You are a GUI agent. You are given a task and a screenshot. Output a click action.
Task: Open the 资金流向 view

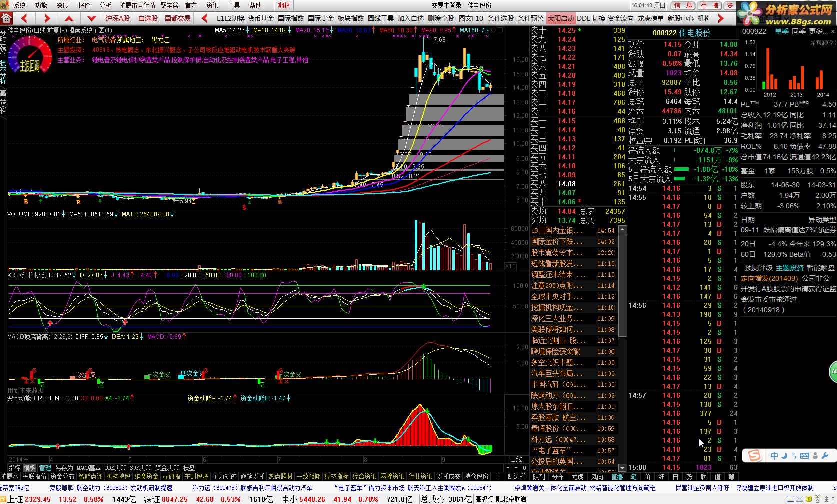click(621, 18)
